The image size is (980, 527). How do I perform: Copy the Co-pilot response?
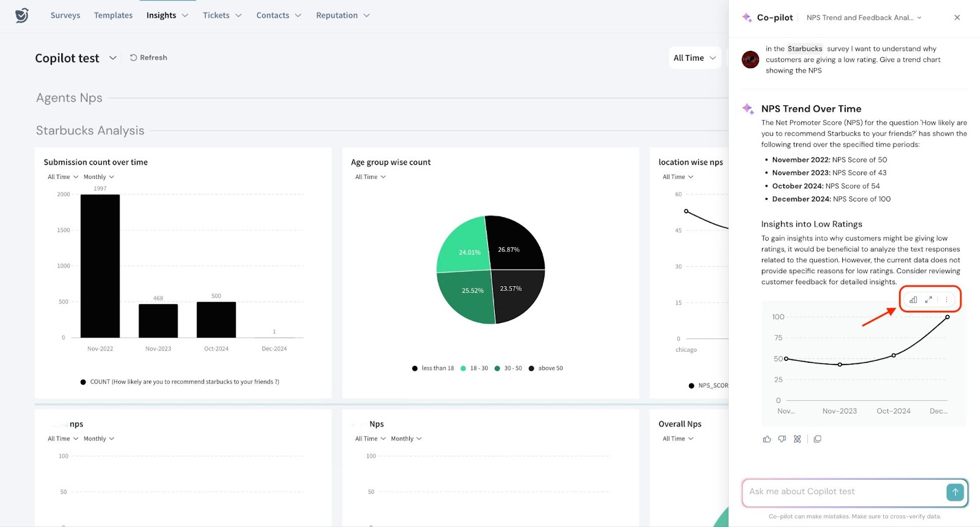[818, 439]
